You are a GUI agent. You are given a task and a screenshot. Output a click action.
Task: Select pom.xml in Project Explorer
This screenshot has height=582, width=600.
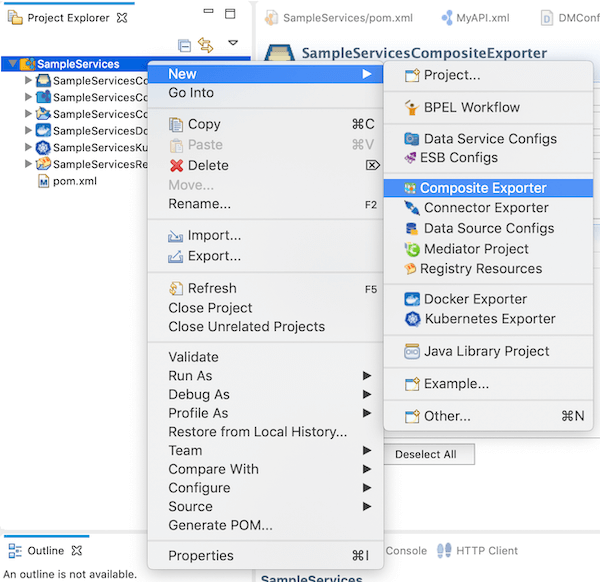point(75,181)
